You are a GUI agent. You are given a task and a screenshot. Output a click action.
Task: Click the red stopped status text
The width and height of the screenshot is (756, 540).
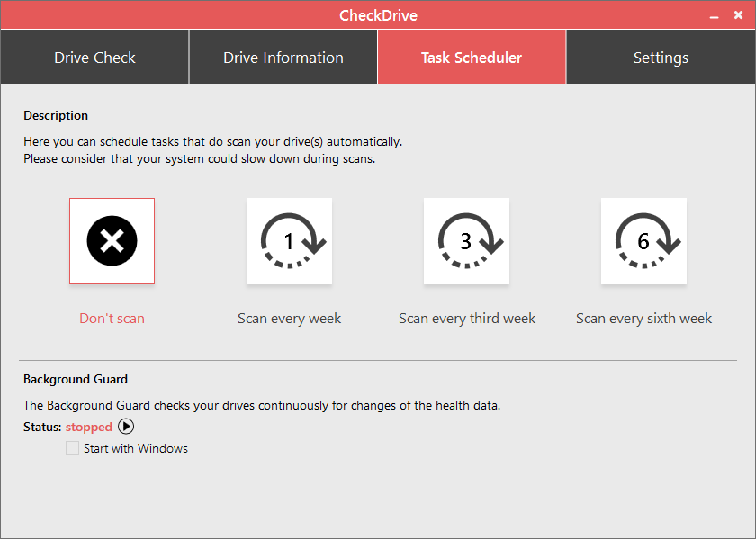tap(89, 427)
